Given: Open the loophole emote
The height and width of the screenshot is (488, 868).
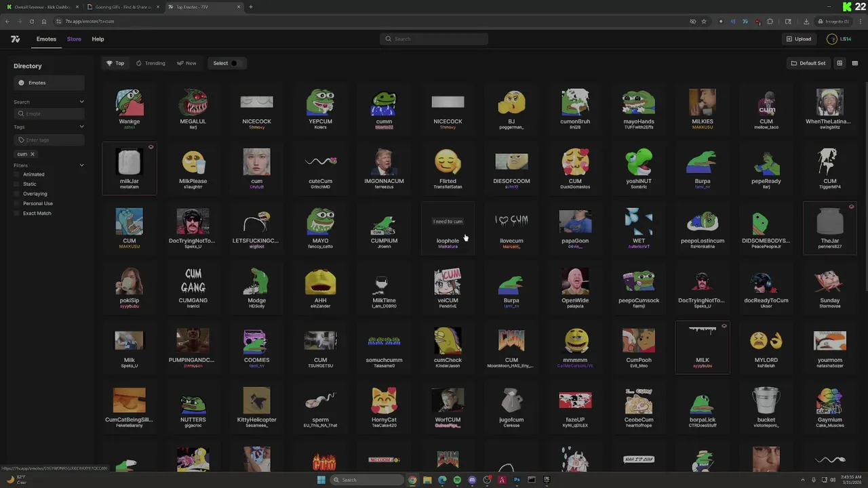Looking at the screenshot, I should point(448,228).
